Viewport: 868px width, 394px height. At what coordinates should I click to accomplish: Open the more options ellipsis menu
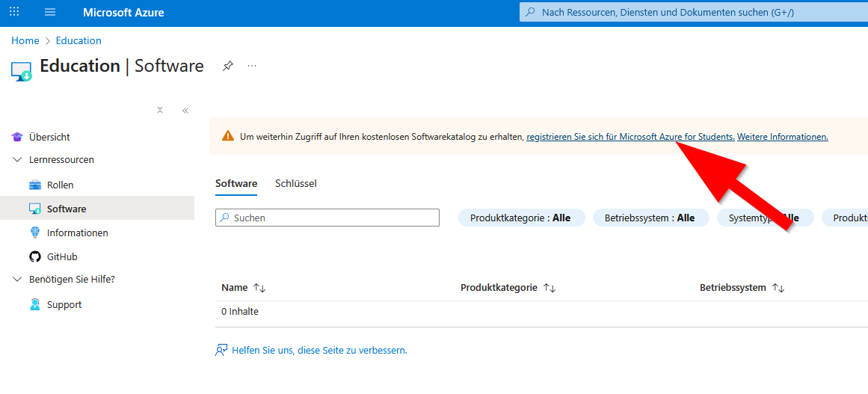pos(252,66)
